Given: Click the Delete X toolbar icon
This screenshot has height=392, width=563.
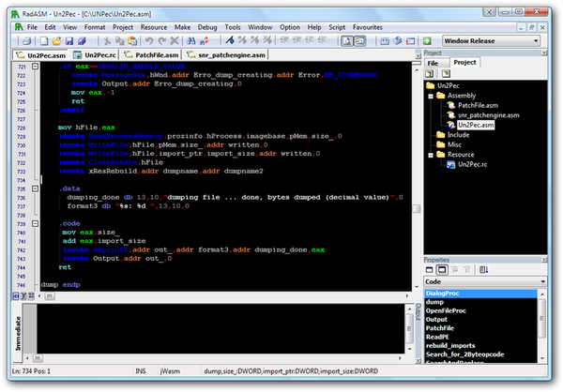Looking at the screenshot, I should (x=175, y=41).
